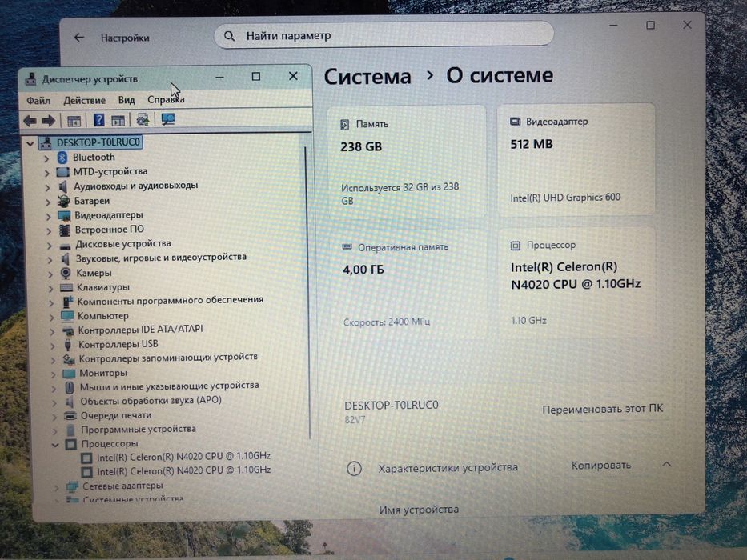Expand the MTD-устройства node
Screen dimensions: 747x560
coord(46,172)
